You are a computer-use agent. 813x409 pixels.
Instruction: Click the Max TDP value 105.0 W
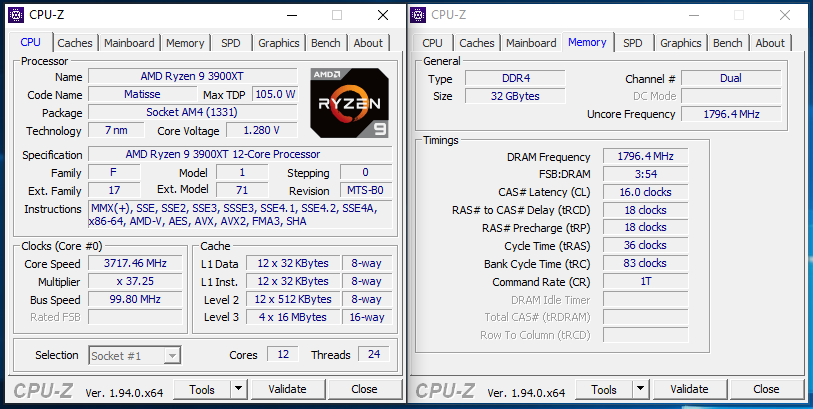point(275,94)
